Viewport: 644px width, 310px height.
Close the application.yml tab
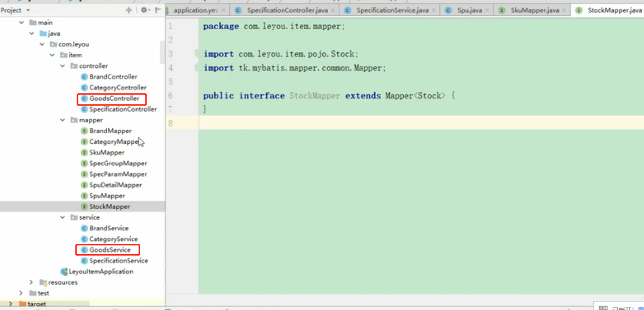223,10
